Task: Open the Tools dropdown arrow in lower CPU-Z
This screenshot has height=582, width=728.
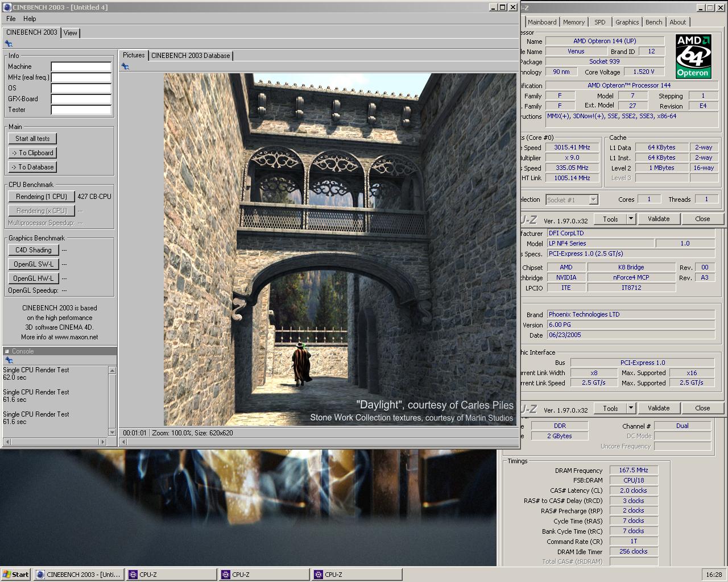Action: (x=631, y=408)
